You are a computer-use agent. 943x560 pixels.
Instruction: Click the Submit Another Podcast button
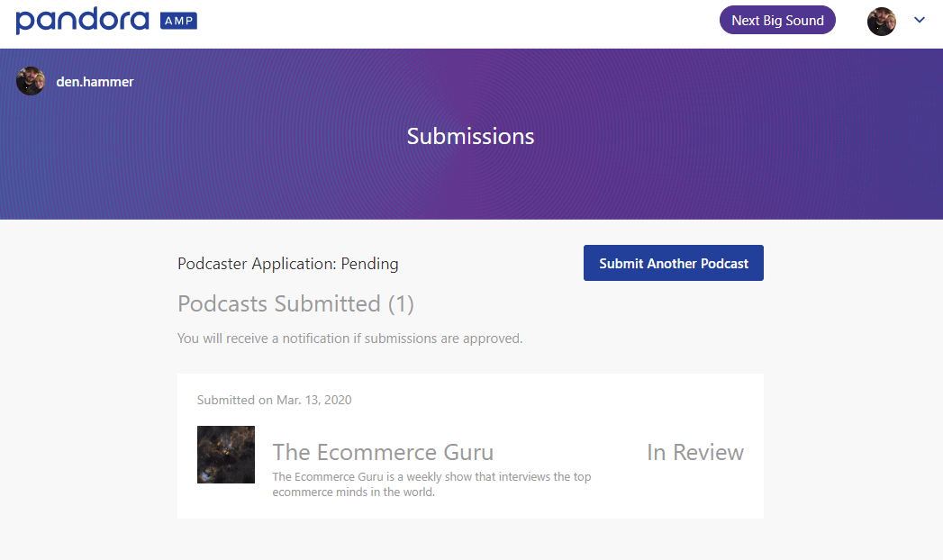click(x=673, y=263)
